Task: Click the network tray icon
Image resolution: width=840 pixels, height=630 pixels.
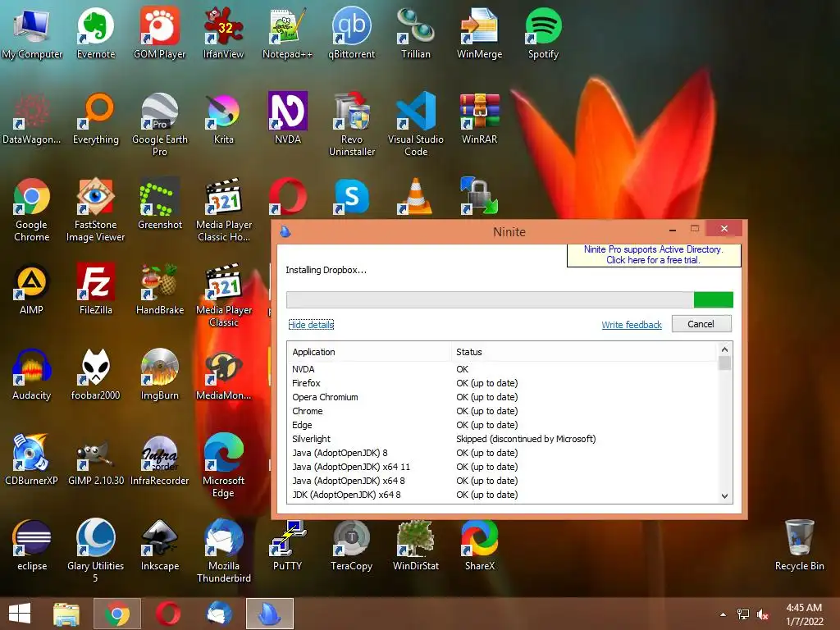Action: pos(743,614)
